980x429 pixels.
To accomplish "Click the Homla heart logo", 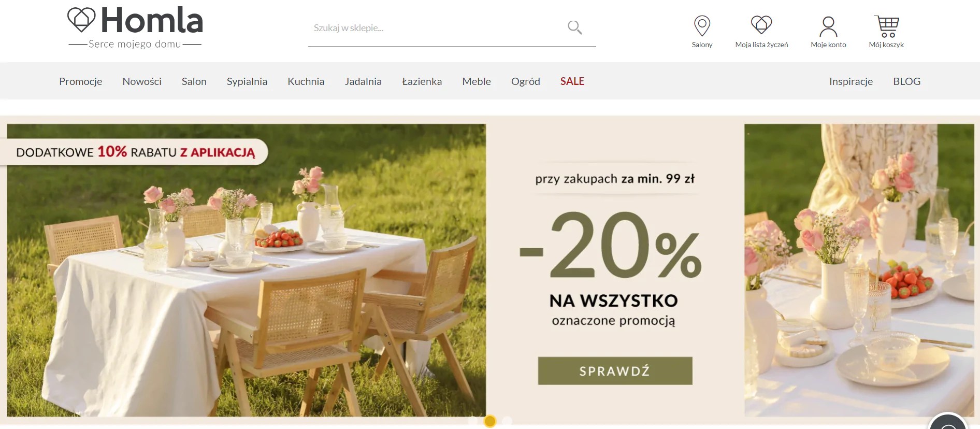I will [x=81, y=20].
